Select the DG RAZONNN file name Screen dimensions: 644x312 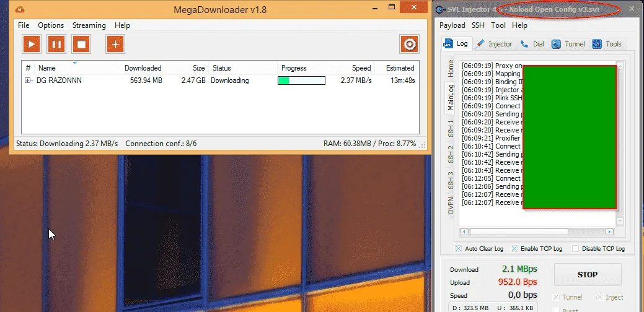pyautogui.click(x=59, y=80)
